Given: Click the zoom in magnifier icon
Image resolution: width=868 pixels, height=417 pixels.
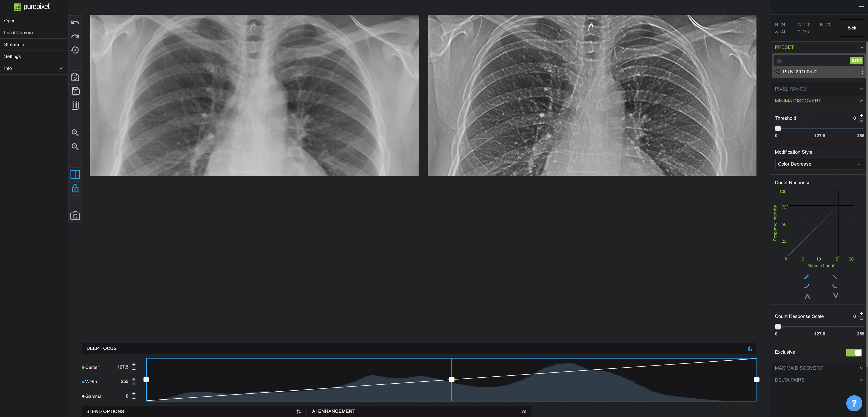Looking at the screenshot, I should (75, 133).
